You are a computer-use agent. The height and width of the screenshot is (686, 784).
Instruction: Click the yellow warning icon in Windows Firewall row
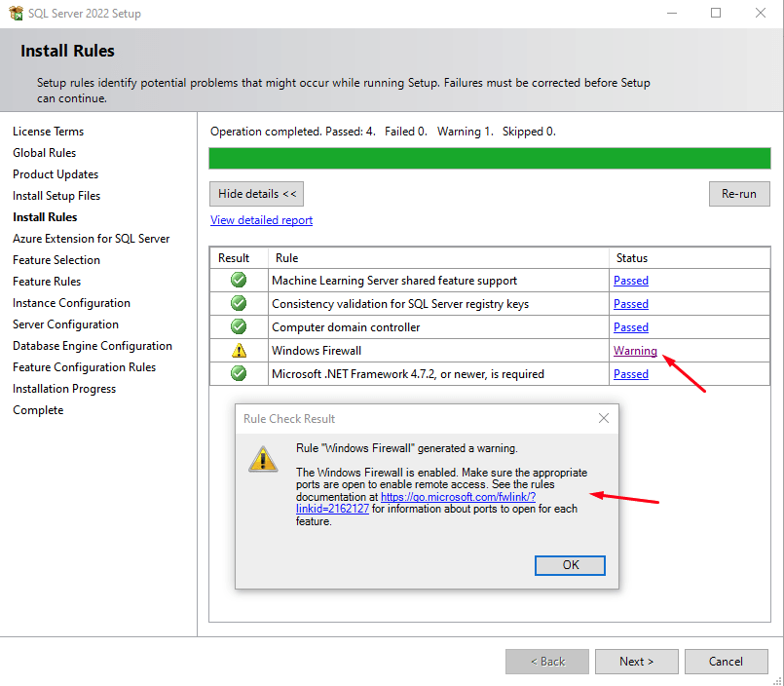(x=239, y=350)
